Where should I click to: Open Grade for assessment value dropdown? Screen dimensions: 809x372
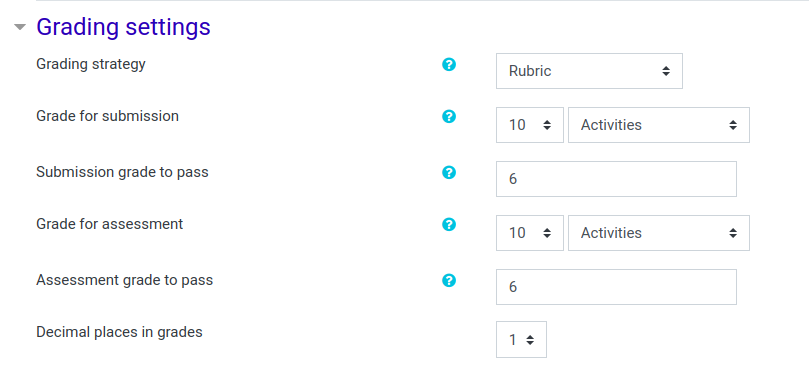click(529, 233)
